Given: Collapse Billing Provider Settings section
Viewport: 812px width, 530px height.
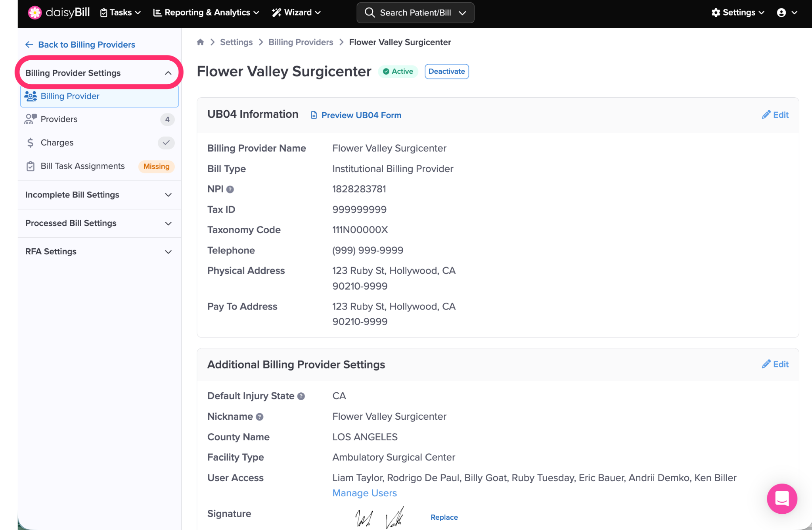Looking at the screenshot, I should [168, 73].
